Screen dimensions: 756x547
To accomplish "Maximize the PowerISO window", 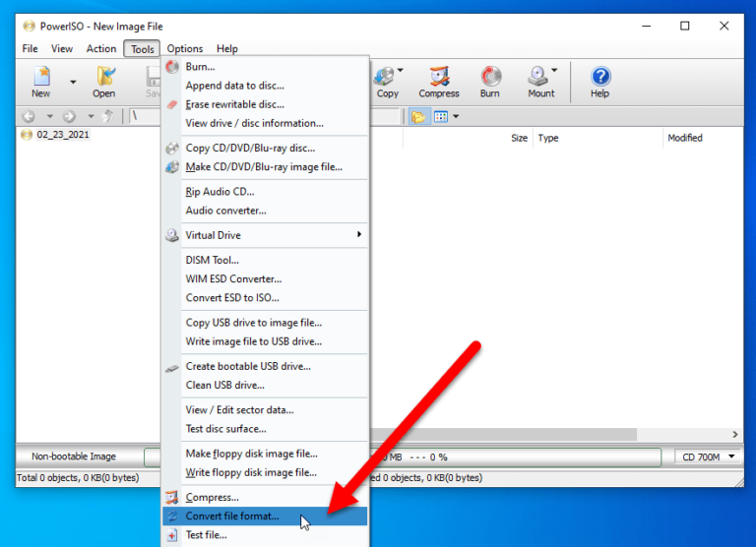I will (685, 26).
